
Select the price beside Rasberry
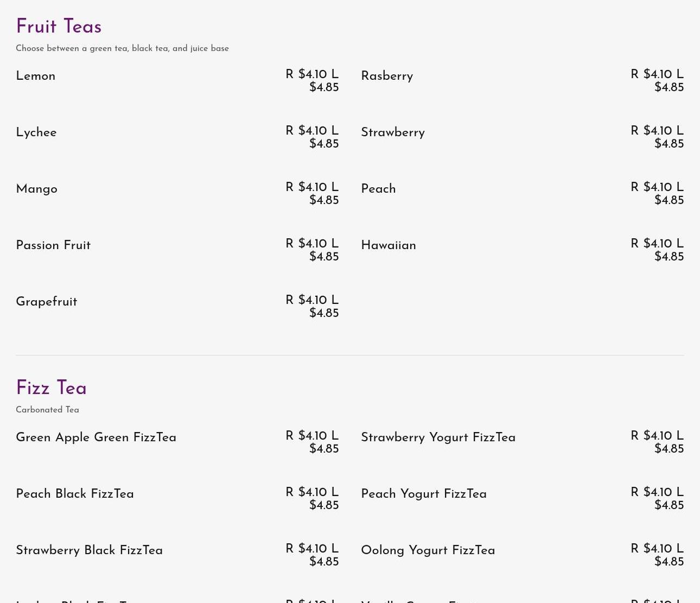coord(657,81)
